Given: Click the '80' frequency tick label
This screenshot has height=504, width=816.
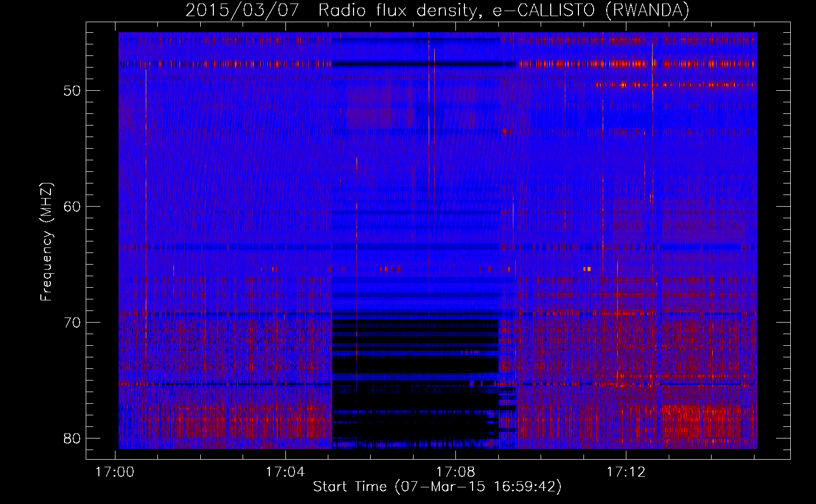Looking at the screenshot, I should coord(72,438).
